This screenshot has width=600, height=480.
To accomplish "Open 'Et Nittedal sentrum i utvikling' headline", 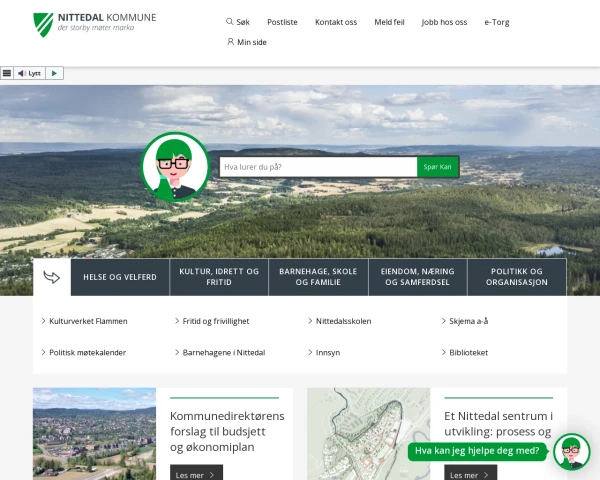I will tap(498, 423).
